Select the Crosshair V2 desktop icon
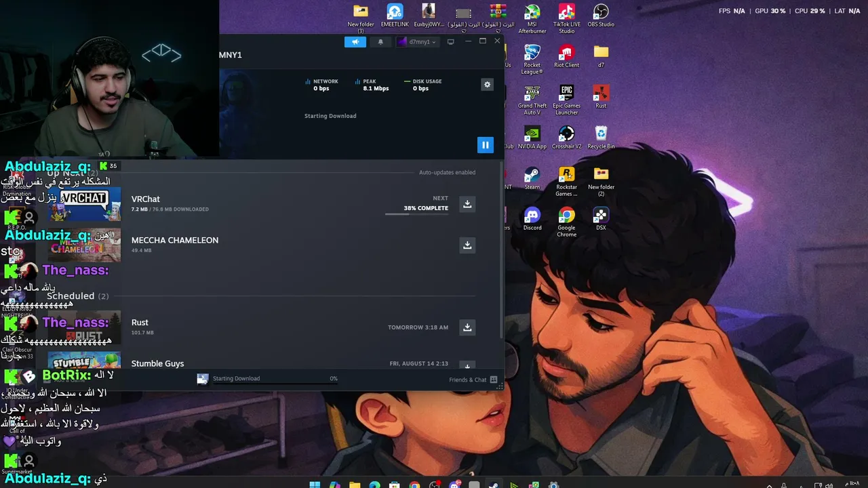868x488 pixels. (x=567, y=138)
